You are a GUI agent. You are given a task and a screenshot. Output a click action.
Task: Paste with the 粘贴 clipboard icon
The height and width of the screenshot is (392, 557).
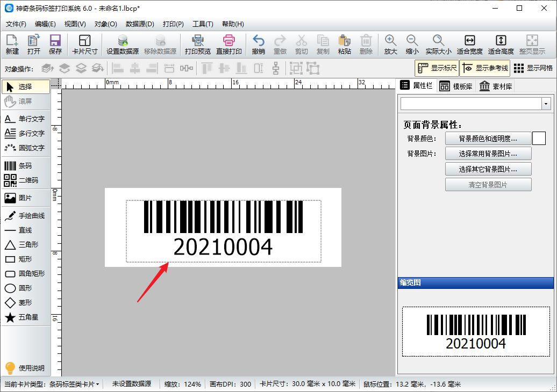tap(344, 45)
